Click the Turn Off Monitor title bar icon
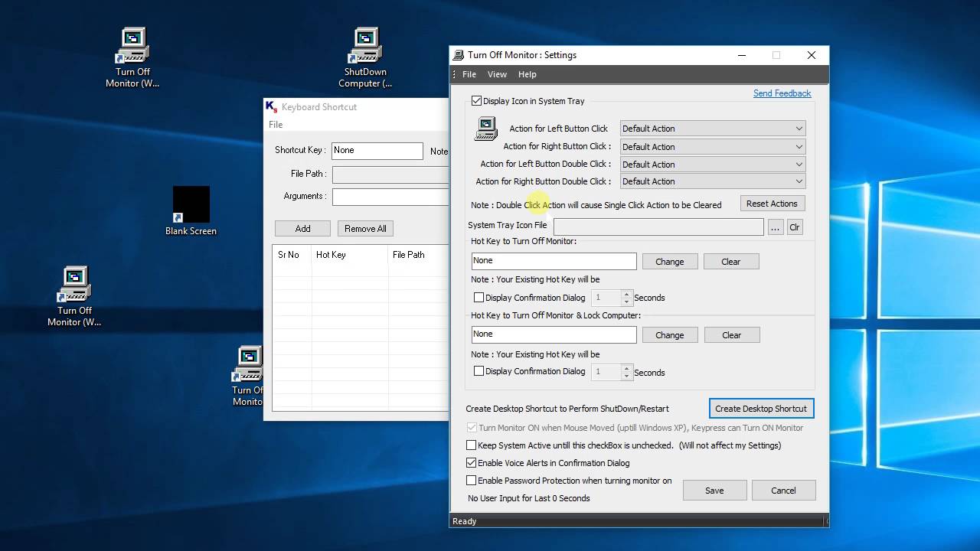 tap(459, 55)
